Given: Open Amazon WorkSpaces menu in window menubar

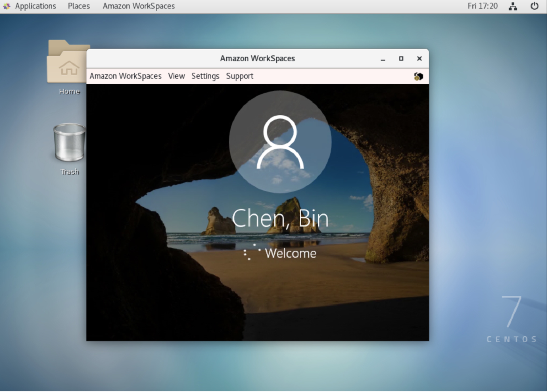Looking at the screenshot, I should [126, 76].
